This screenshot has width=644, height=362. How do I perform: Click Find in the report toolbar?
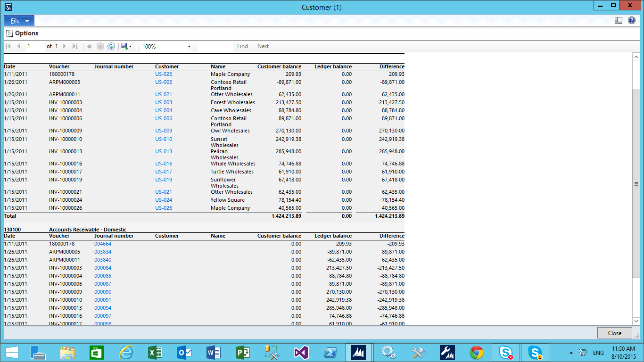242,46
